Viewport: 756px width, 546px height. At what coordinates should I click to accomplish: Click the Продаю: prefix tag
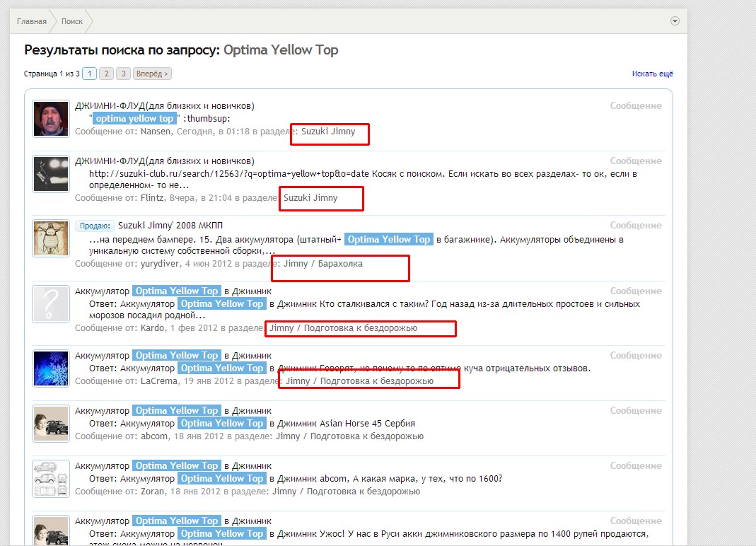[x=95, y=226]
